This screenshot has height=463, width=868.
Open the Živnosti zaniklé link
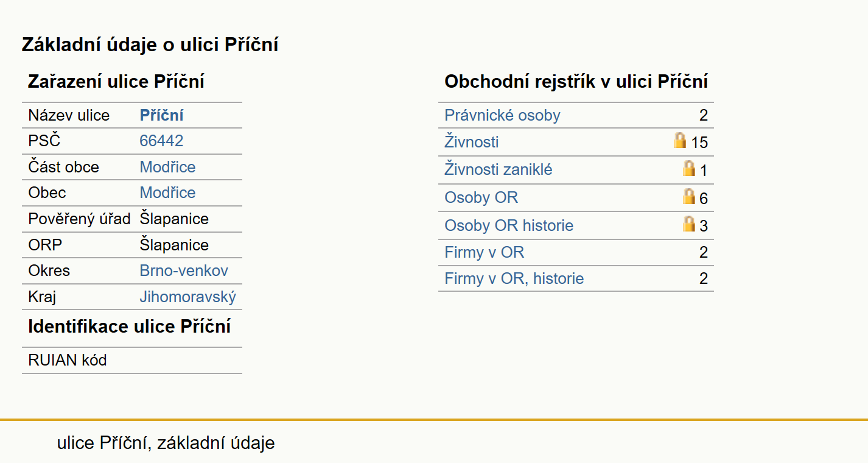pos(499,169)
